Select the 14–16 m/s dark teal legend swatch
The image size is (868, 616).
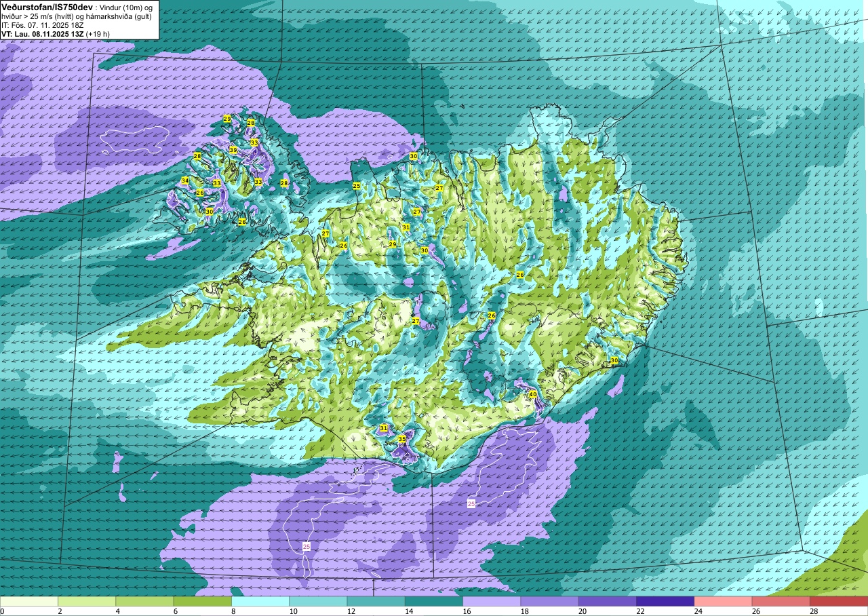pos(434,601)
